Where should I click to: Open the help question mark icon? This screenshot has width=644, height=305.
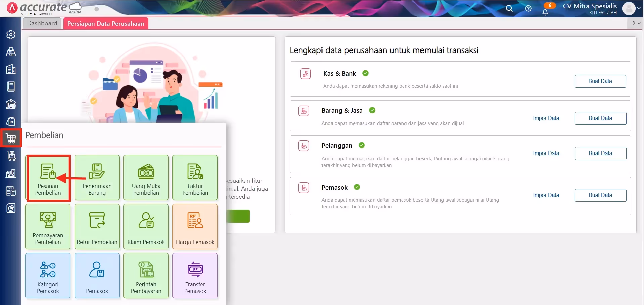click(528, 8)
